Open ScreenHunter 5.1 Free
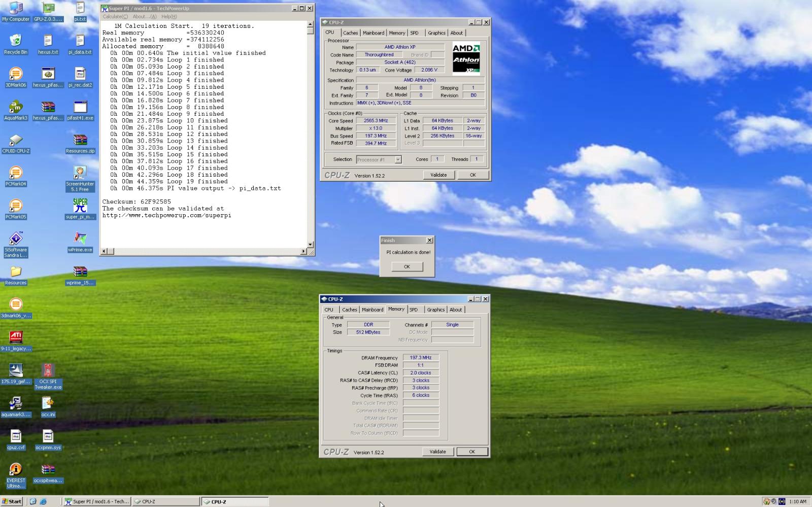 pyautogui.click(x=80, y=179)
